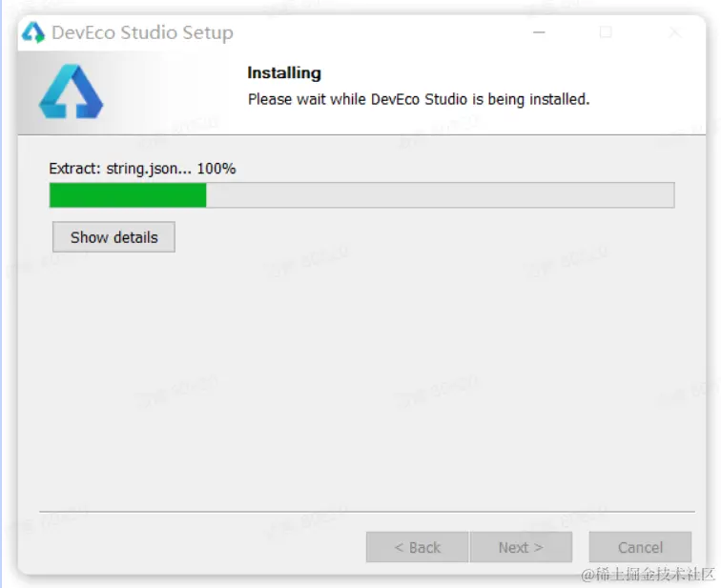Go to the previous step with Back
This screenshot has width=721, height=588.
tap(417, 547)
